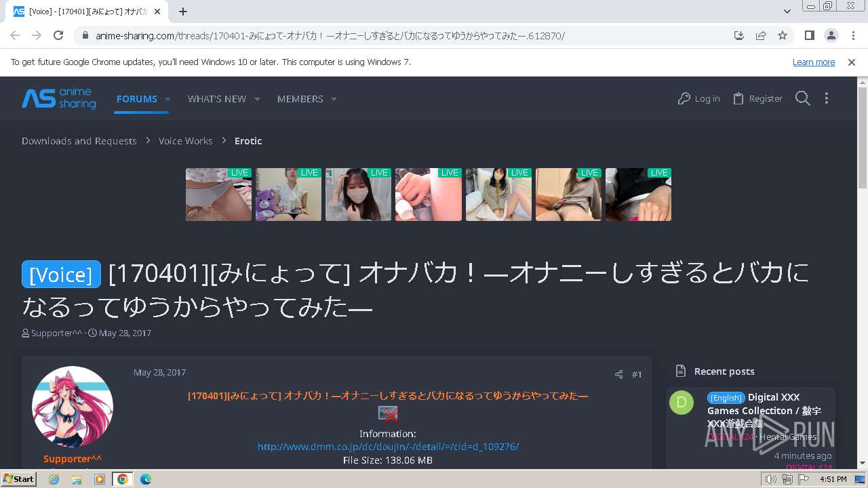Close the [Voice] browser tab
The width and height of the screenshot is (868, 488).
[157, 12]
